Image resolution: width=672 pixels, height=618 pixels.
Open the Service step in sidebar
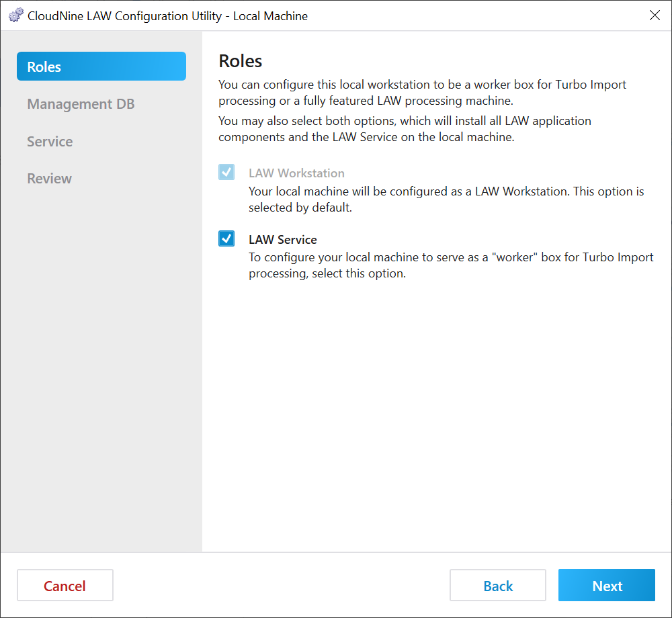pos(50,141)
